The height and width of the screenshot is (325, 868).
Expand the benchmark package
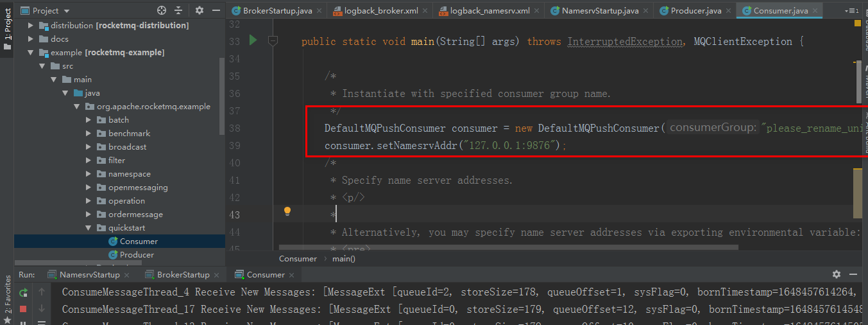point(89,133)
